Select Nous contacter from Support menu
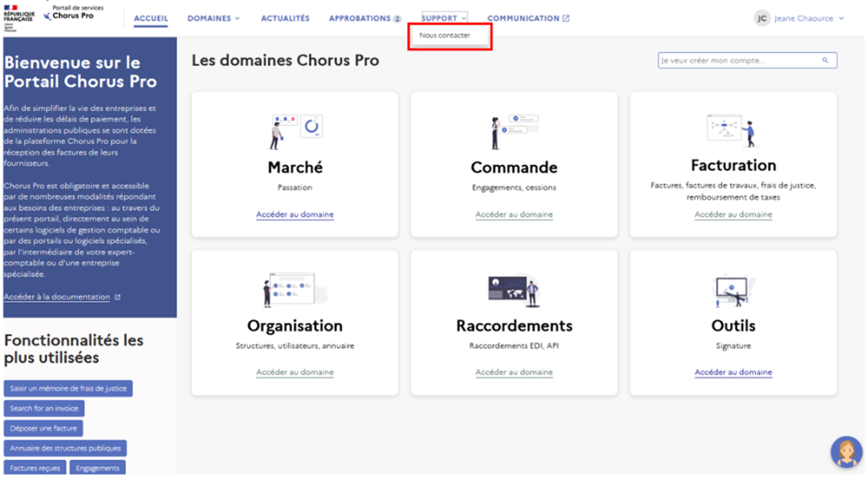 (x=445, y=36)
